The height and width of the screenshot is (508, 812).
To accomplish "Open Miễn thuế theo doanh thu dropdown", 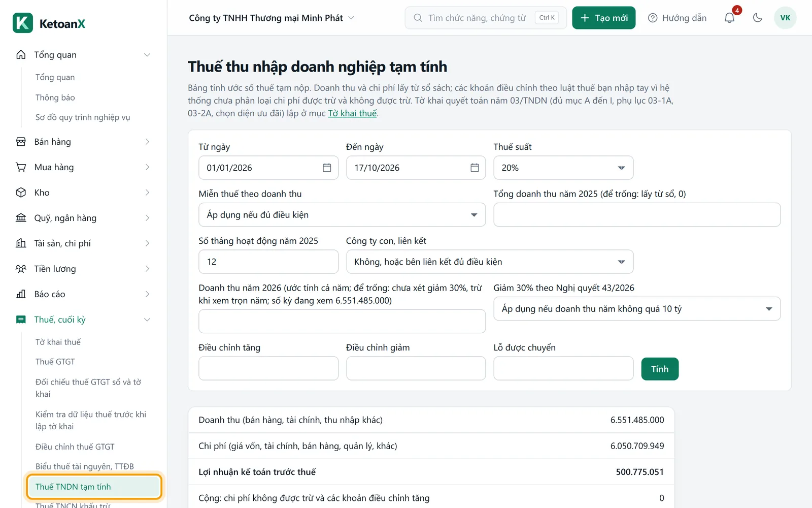I will click(342, 215).
